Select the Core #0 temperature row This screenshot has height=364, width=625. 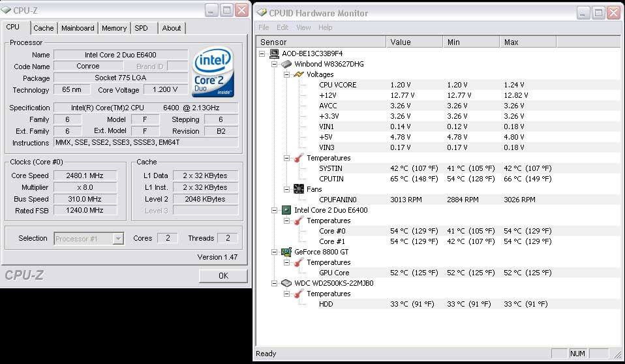438,231
